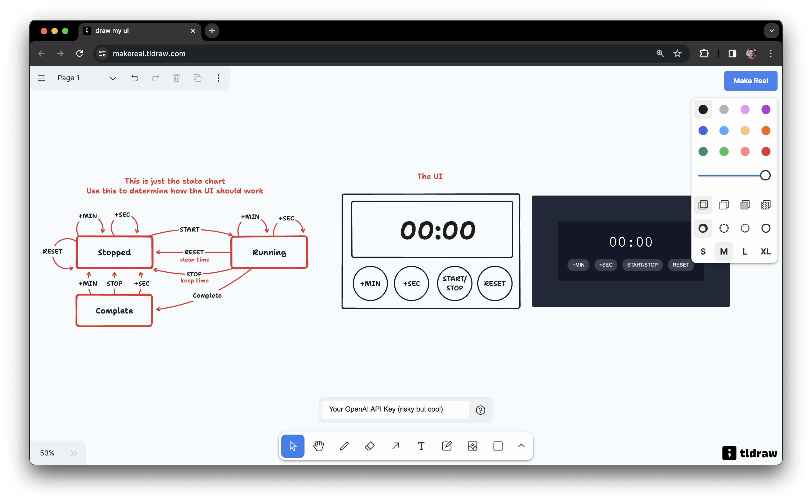
Task: Select the Arrow tool
Action: (x=396, y=446)
